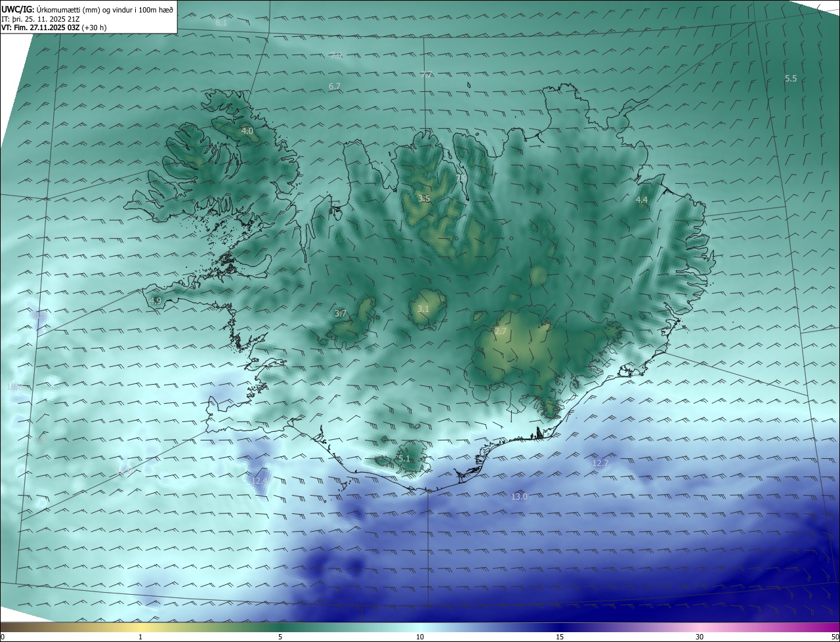Click the 6.7 value label
Screen dimensions: 840x642
335,87
